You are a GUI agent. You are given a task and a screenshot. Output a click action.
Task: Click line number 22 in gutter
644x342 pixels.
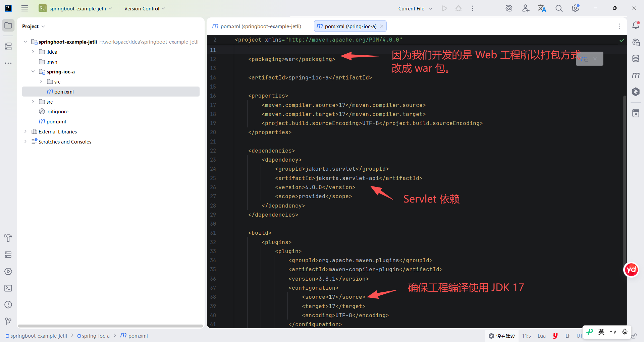[213, 151]
